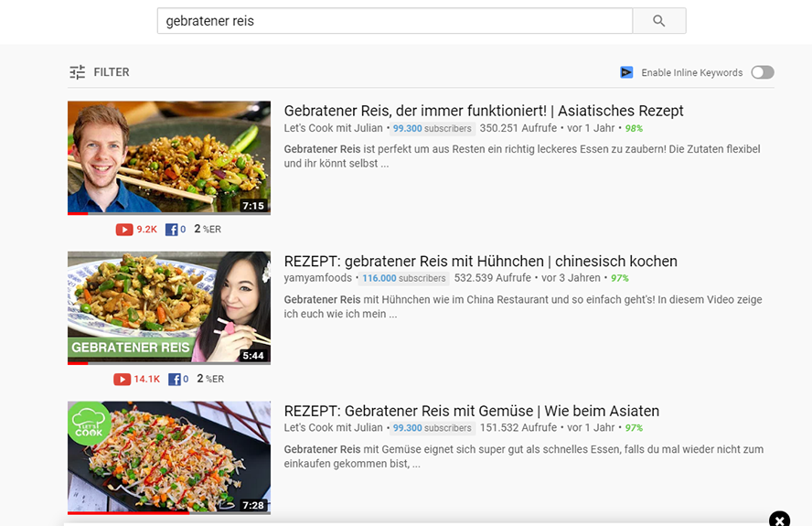Click the 7:28 duration badge on the Gemüse thumbnail
This screenshot has width=812, height=526.
pos(253,505)
